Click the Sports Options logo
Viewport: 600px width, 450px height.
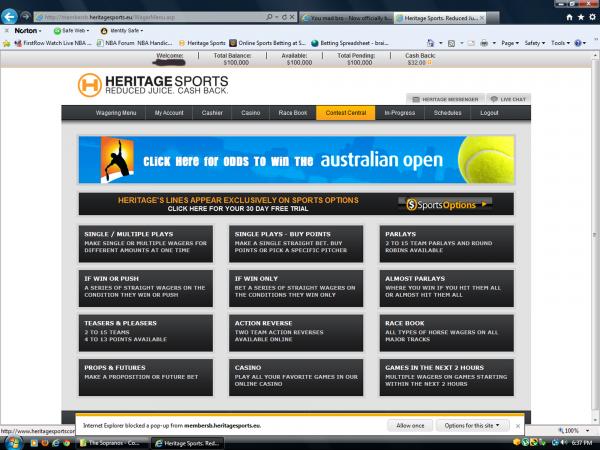point(446,204)
